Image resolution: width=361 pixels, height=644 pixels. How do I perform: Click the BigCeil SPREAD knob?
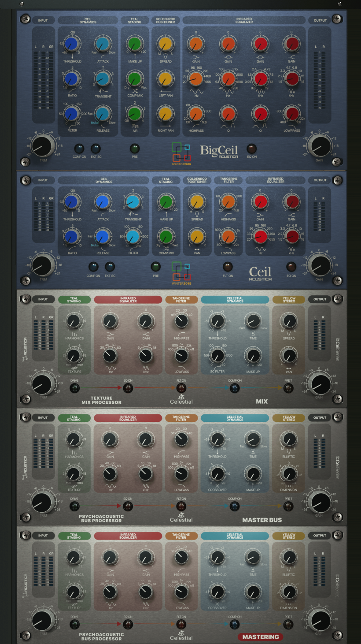pos(166,44)
